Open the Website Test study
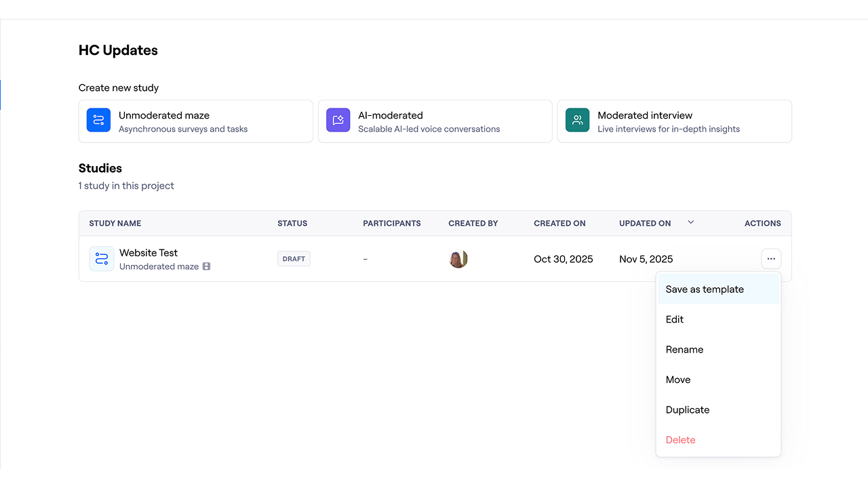This screenshot has width=868, height=488. tap(149, 253)
